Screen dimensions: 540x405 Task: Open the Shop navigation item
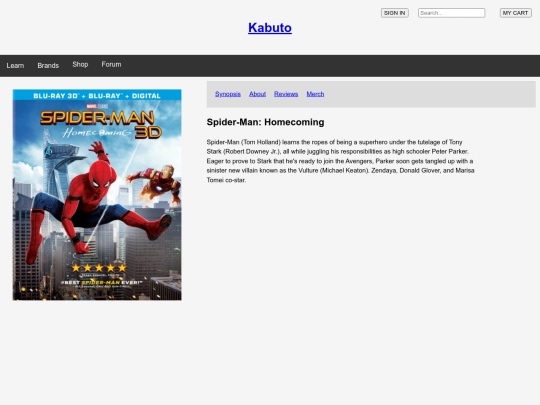click(80, 64)
